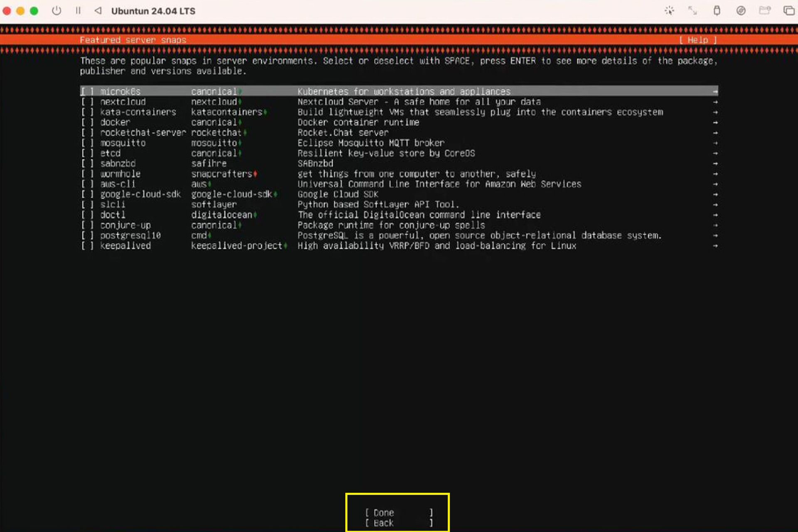The image size is (798, 532).
Task: Toggle the docker snap checkbox
Action: click(87, 123)
